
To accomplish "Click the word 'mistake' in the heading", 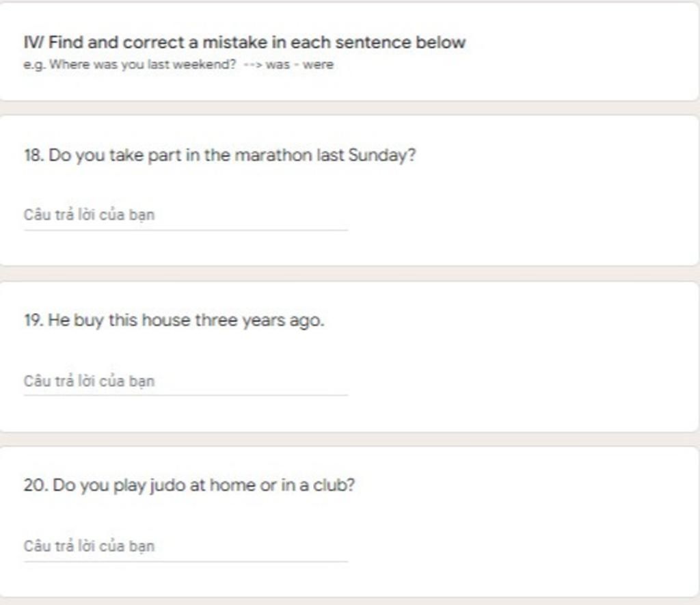I will tap(235, 42).
